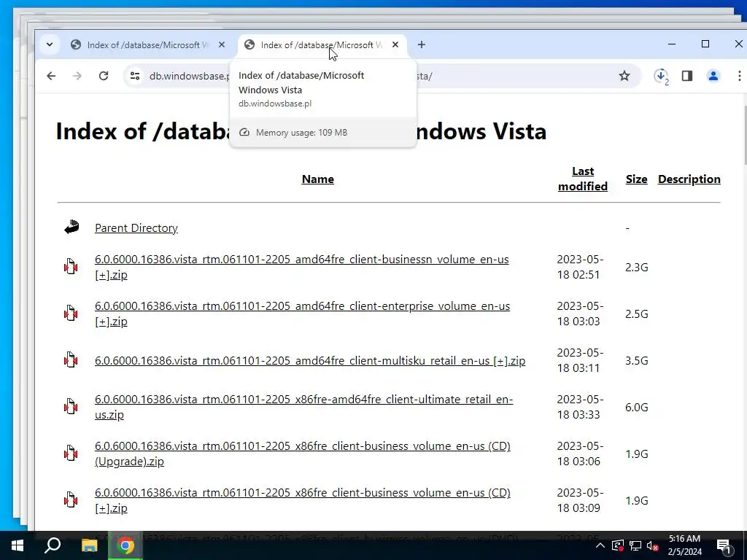Click archive icon beside client-businessn zip
This screenshot has height=560, width=747.
pos(71,267)
